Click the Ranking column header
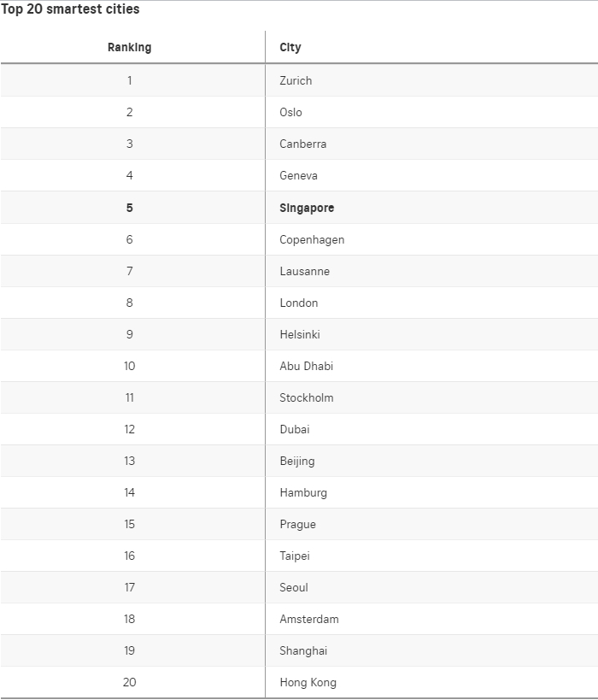The image size is (598, 700). coord(129,47)
